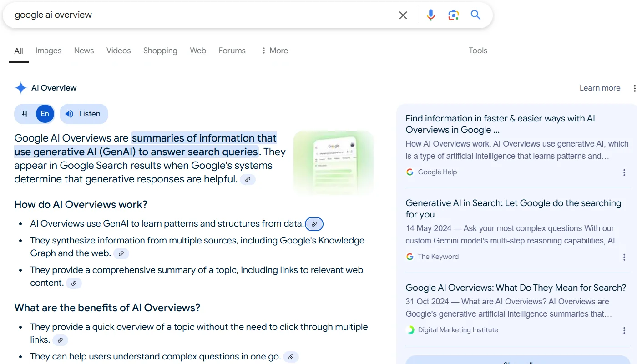637x364 pixels.
Task: Select the En language toggle
Action: [x=45, y=114]
